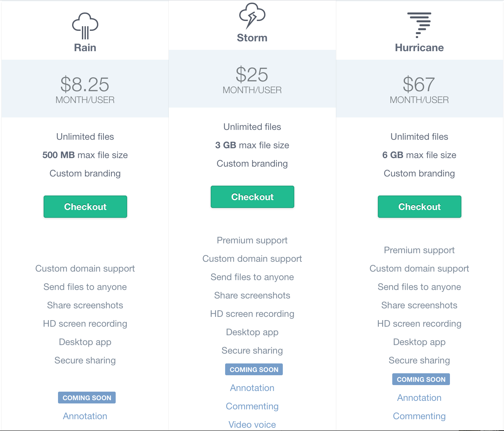The width and height of the screenshot is (504, 431).
Task: Click the Storm lightning cloud icon
Action: (252, 16)
